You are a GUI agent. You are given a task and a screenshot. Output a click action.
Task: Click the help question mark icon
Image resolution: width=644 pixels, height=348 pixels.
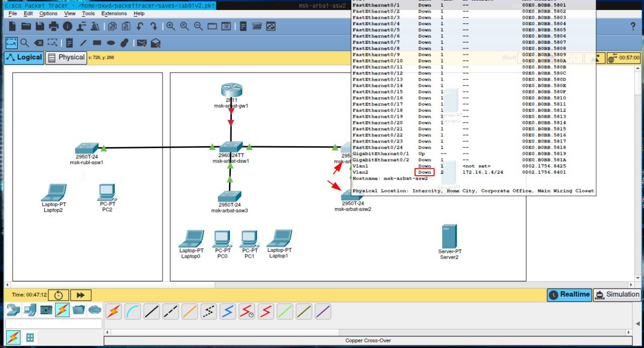[x=633, y=26]
